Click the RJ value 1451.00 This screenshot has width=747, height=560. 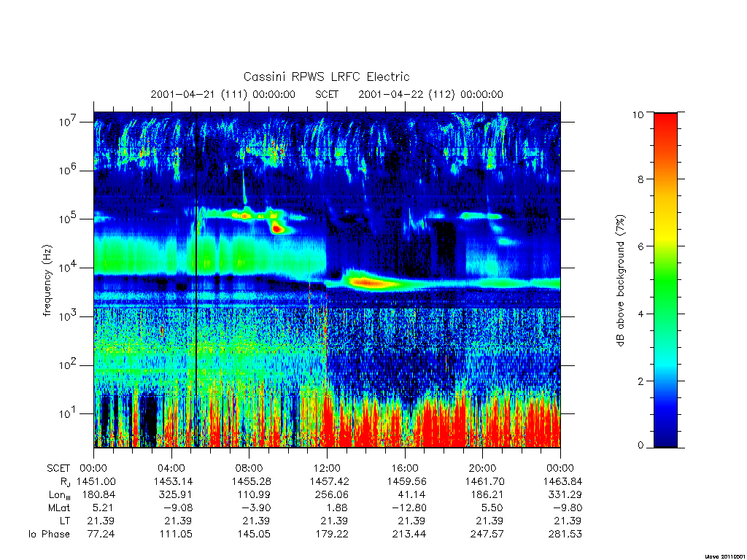click(x=96, y=481)
